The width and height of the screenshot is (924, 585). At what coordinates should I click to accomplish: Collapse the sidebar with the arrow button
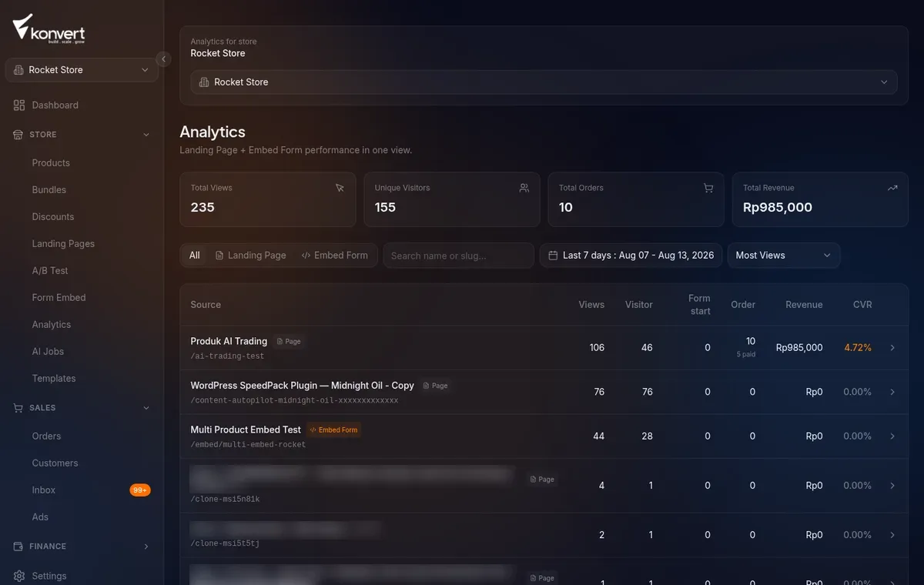(163, 59)
